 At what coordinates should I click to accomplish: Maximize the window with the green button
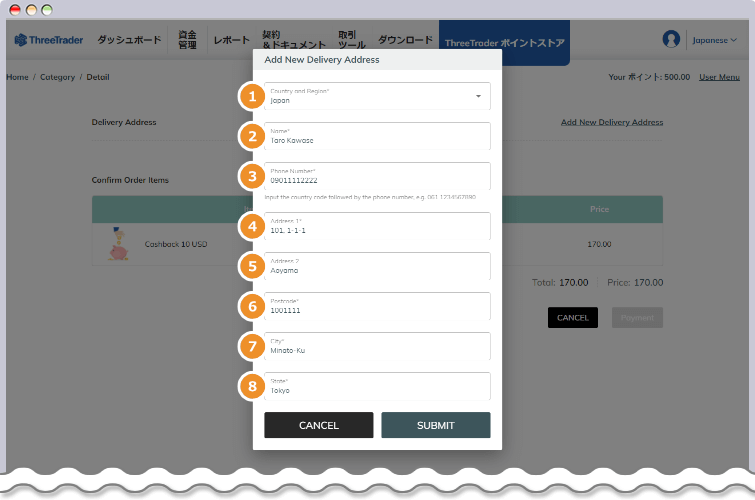pos(47,10)
